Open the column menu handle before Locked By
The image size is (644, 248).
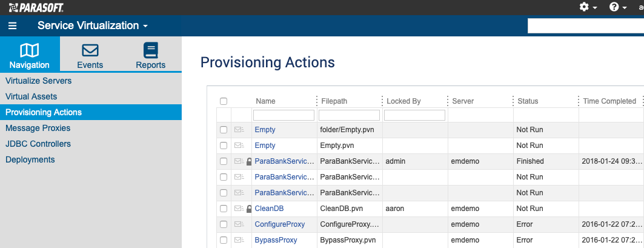coord(382,101)
